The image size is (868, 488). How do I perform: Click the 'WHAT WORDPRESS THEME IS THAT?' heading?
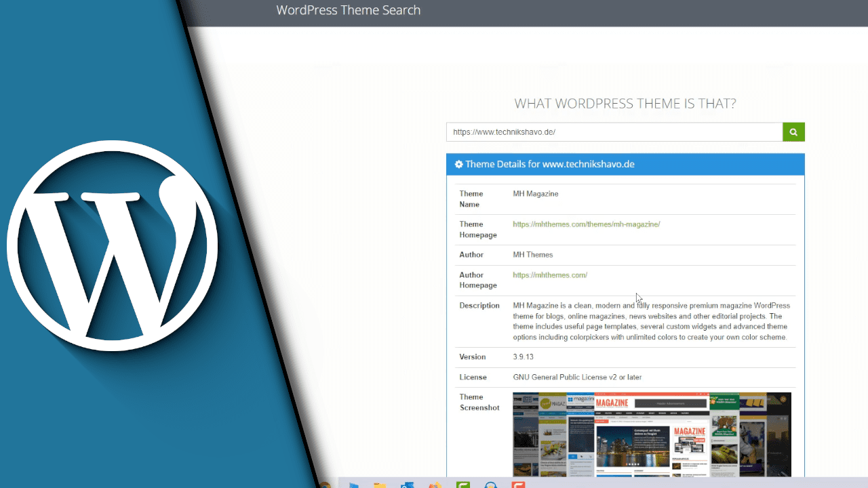(625, 104)
